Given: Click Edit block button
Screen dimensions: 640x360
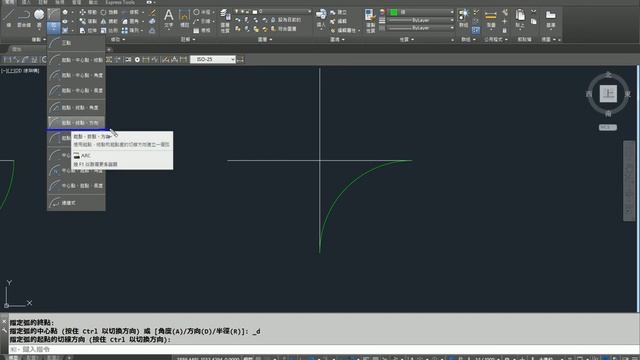Looking at the screenshot, I should (x=339, y=21).
